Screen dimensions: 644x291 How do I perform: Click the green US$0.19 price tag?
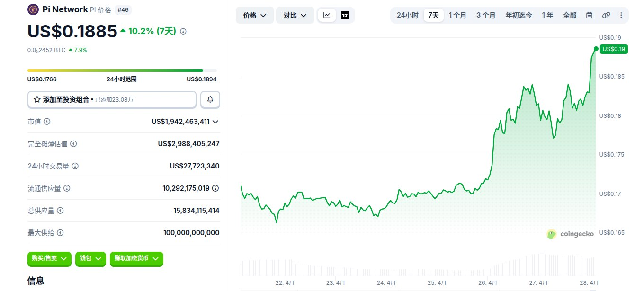coord(614,49)
